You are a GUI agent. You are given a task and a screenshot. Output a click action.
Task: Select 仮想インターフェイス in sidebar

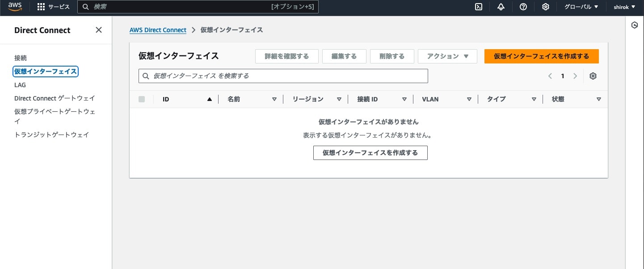(x=46, y=71)
